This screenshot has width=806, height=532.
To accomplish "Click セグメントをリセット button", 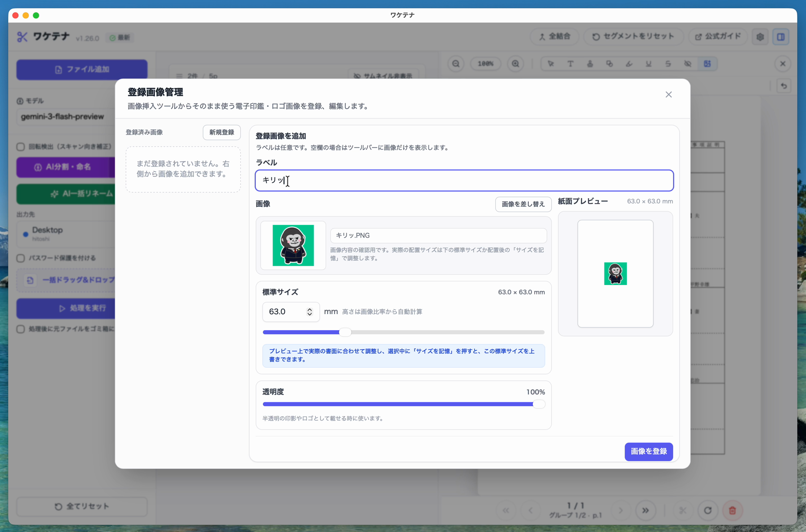I will [x=634, y=37].
